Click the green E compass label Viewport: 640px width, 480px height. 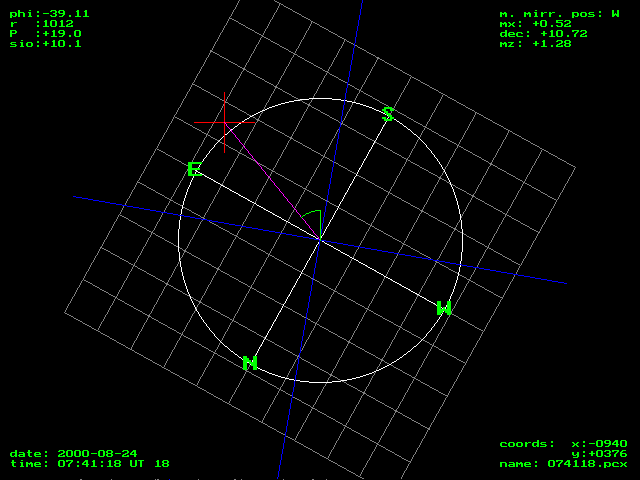point(195,169)
